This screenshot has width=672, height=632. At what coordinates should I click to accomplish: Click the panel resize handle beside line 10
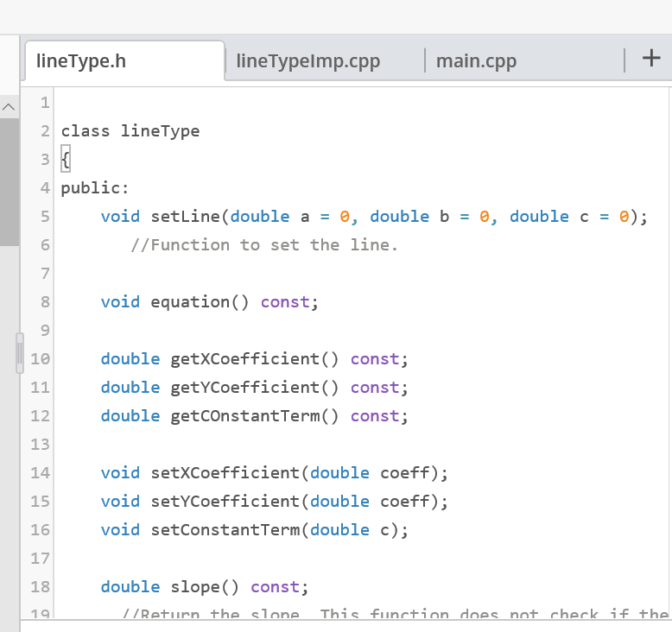tap(20, 353)
